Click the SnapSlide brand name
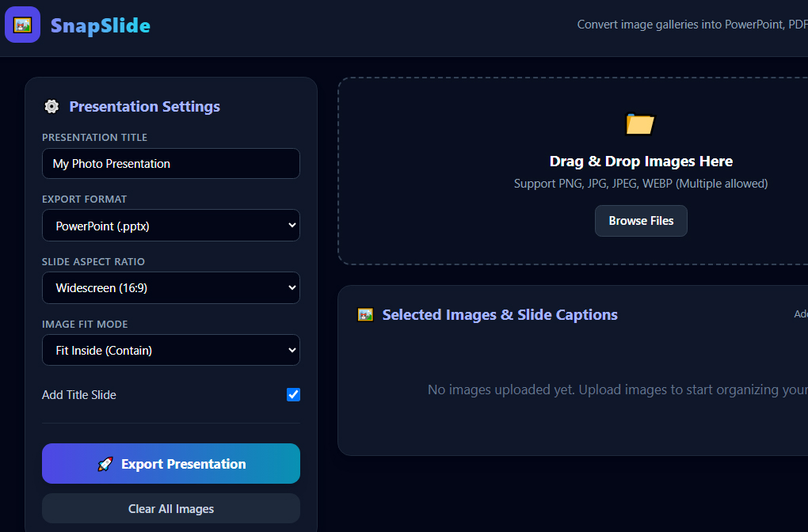The width and height of the screenshot is (808, 532). point(101,26)
